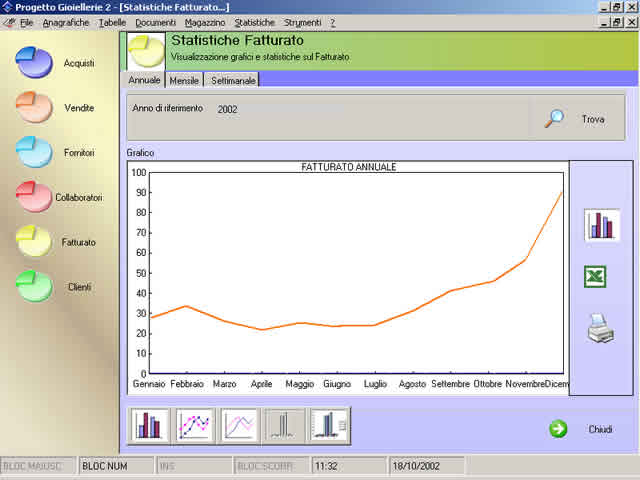Open the Collaboratori red pie icon
Viewport: 640px width, 480px height.
[34, 197]
